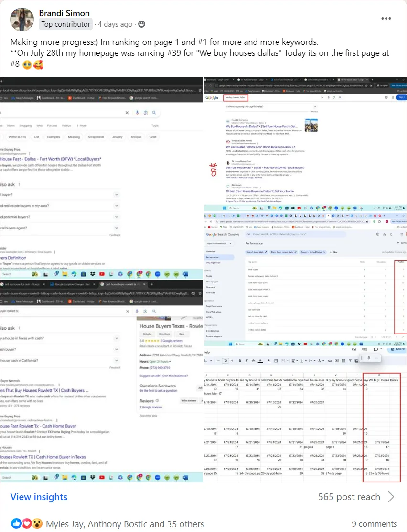
Task: Open the House Buyers Texas Rowlett screenshot
Action: [x=101, y=382]
